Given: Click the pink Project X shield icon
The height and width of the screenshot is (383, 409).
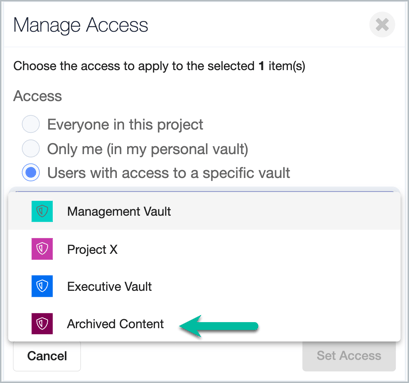Looking at the screenshot, I should click(x=42, y=249).
